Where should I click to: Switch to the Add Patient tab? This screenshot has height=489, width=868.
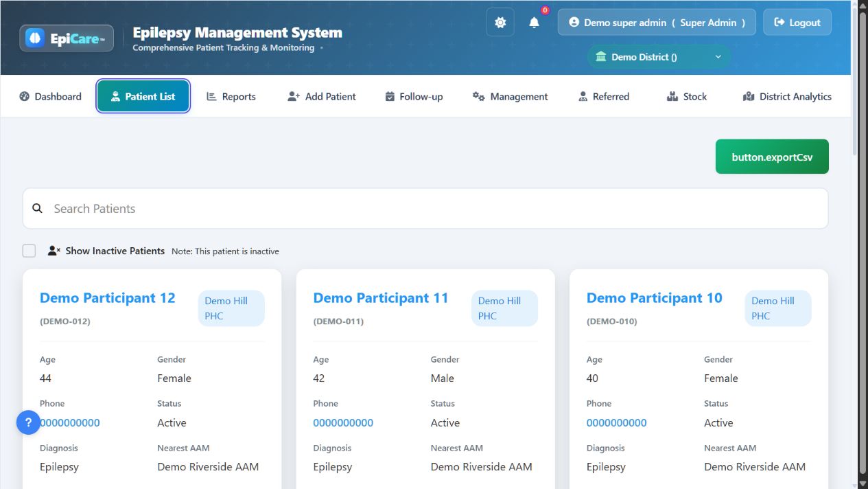click(322, 97)
